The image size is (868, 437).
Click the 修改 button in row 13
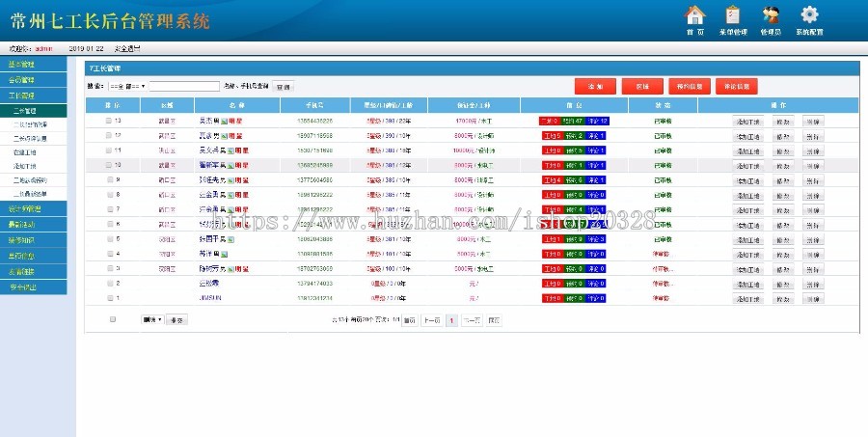point(783,122)
